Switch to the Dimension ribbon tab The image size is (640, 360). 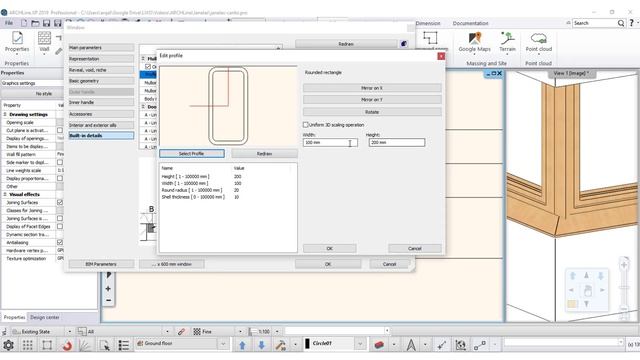tap(428, 23)
